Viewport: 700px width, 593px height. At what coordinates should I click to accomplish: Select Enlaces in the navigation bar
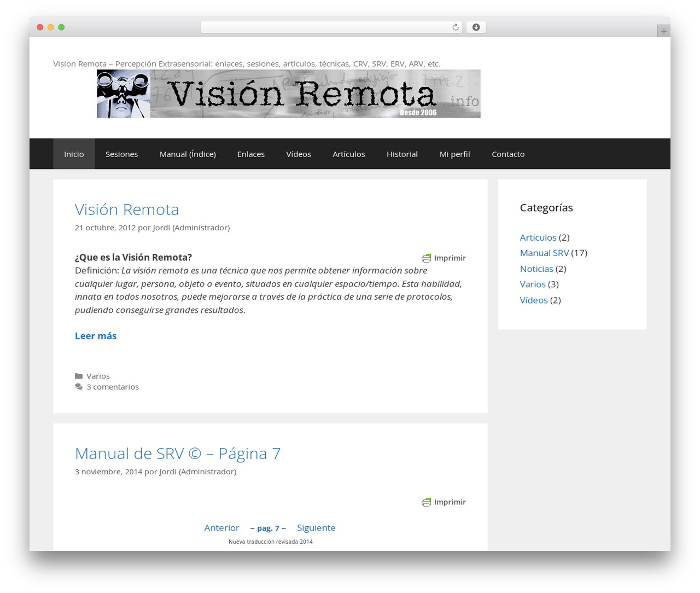point(251,154)
